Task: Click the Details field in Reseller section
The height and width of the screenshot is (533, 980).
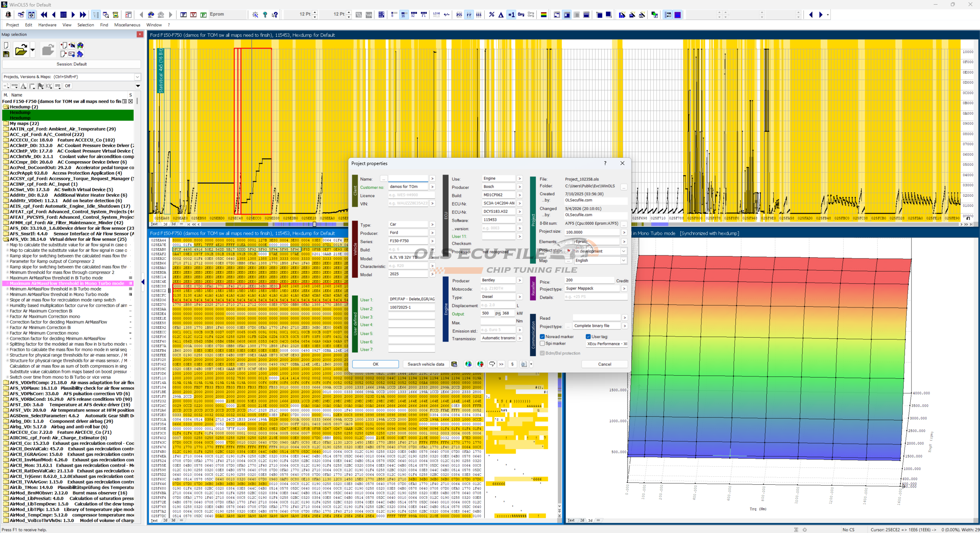Action: (x=596, y=297)
